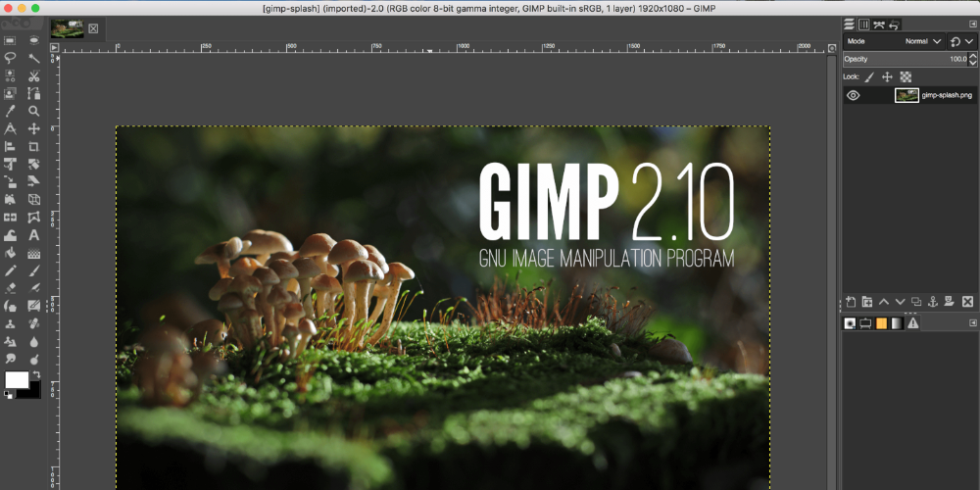Open the image menu triangle at ruler corner
The image size is (980, 490).
54,47
